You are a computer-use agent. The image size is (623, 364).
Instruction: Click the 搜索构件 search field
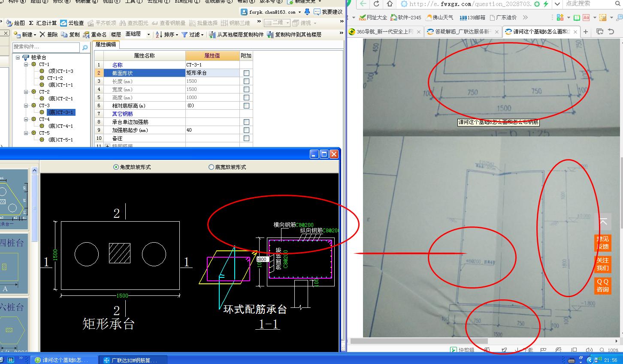(46, 47)
